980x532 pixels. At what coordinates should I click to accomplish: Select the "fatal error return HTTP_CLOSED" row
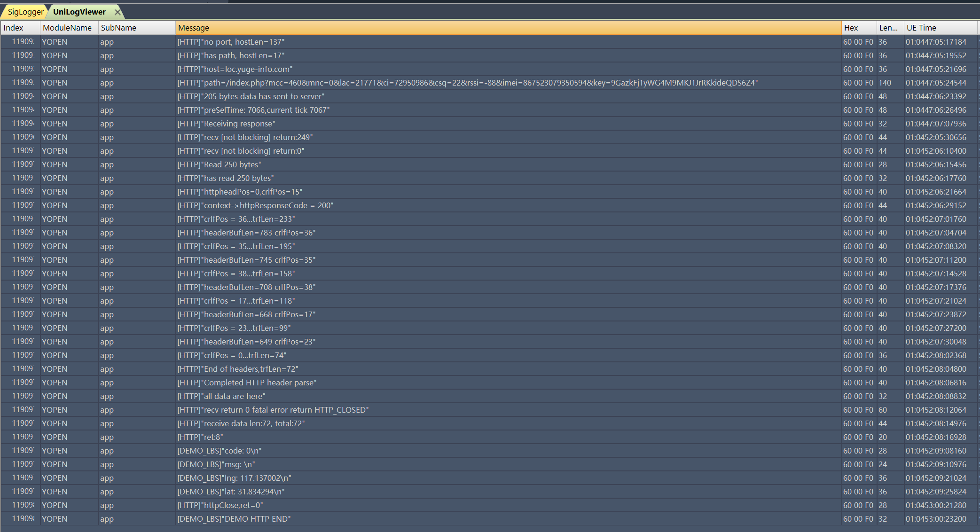[x=489, y=410]
